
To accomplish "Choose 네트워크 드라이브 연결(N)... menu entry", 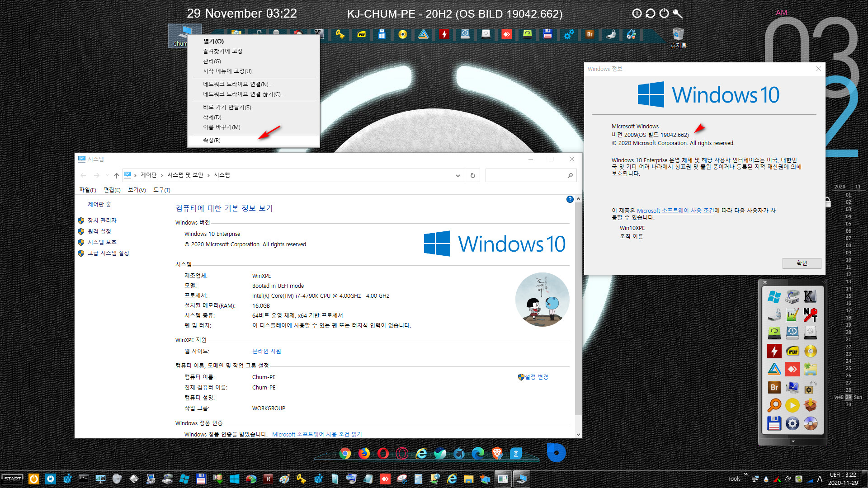I will pyautogui.click(x=237, y=84).
